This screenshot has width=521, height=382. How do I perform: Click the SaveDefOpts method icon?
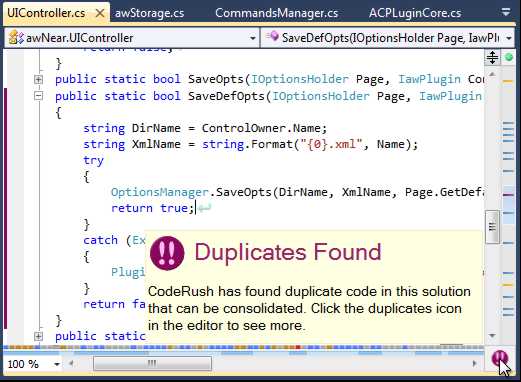click(272, 36)
